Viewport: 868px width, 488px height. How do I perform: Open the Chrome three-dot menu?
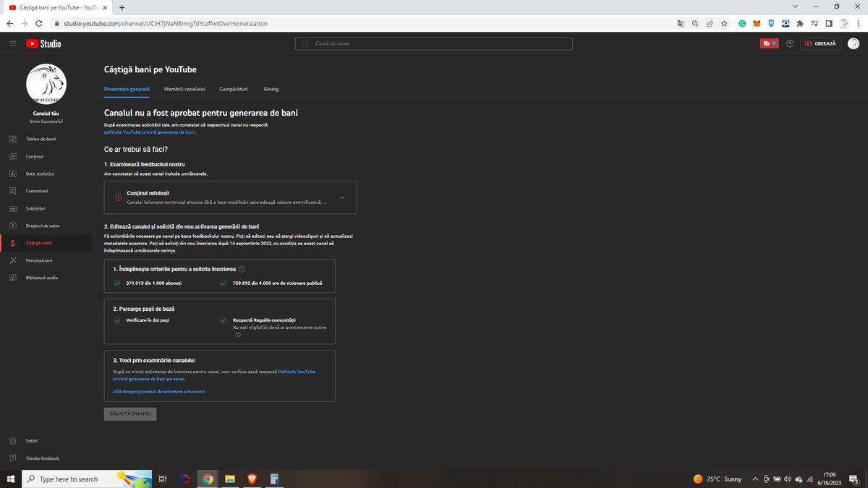[x=859, y=23]
